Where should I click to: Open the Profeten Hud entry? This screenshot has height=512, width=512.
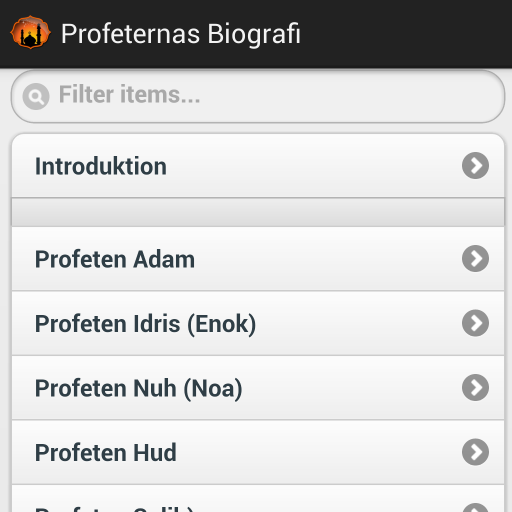coord(258,452)
